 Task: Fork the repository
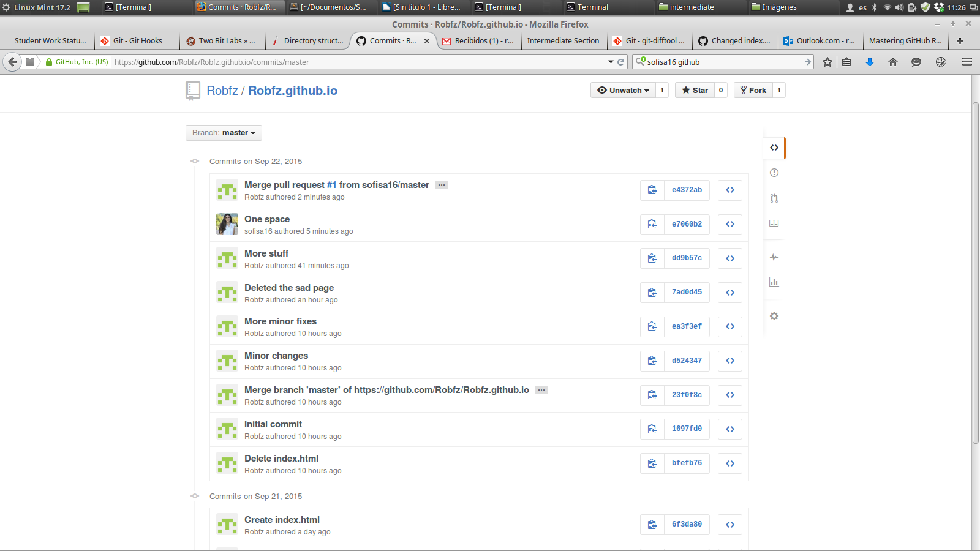point(753,90)
